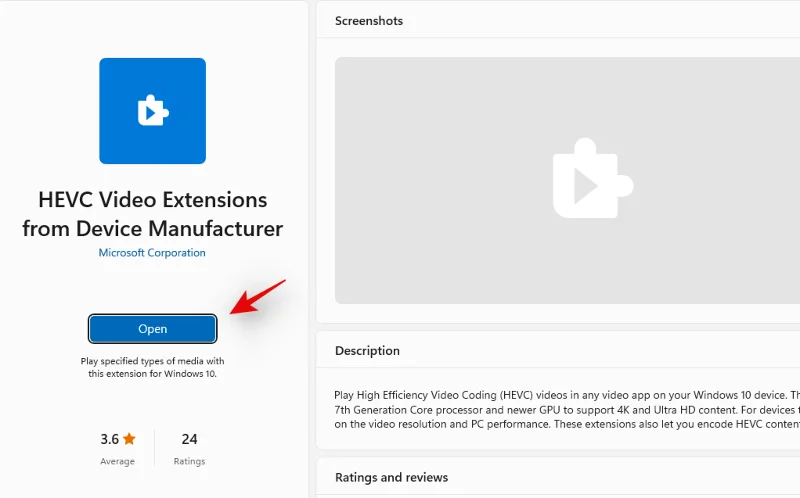Click the 'Average' label under the rating
Screen dimensions: 800x498
[118, 461]
